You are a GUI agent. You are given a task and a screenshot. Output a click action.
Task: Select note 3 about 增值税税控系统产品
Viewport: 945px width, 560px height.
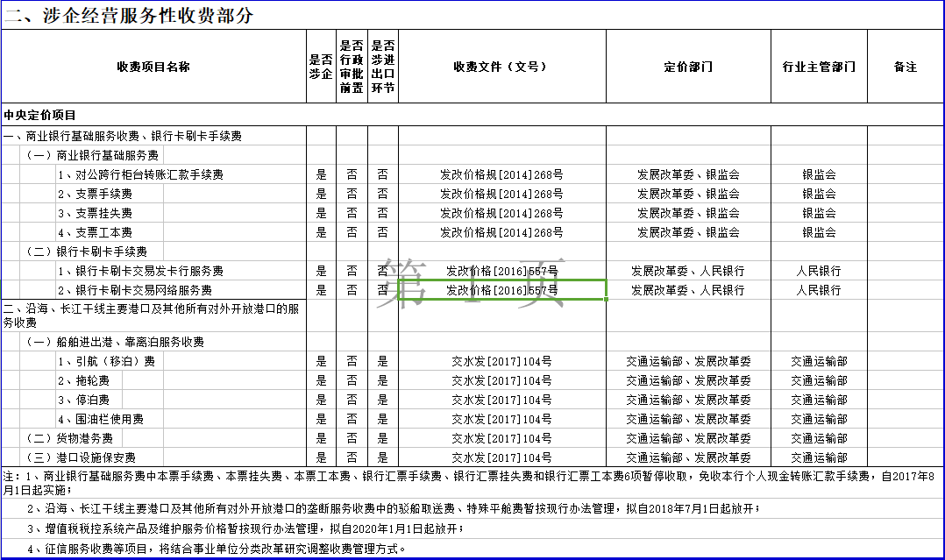pyautogui.click(x=472, y=528)
